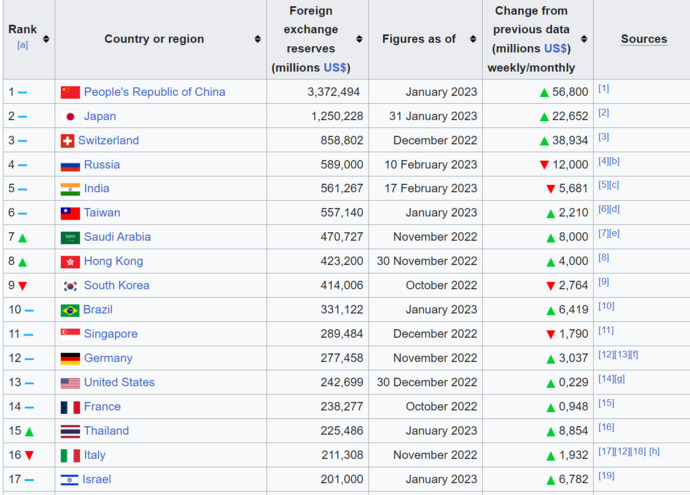Click footnote [a] under Rank header

tap(22, 45)
